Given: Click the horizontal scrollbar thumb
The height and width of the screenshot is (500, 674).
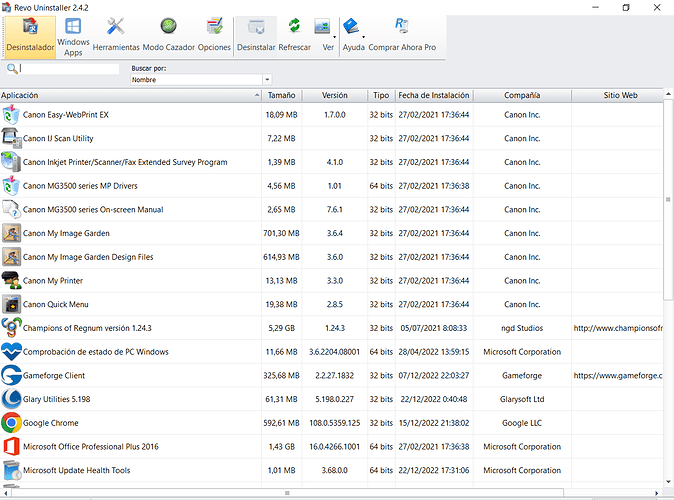Looking at the screenshot, I should click(287, 493).
